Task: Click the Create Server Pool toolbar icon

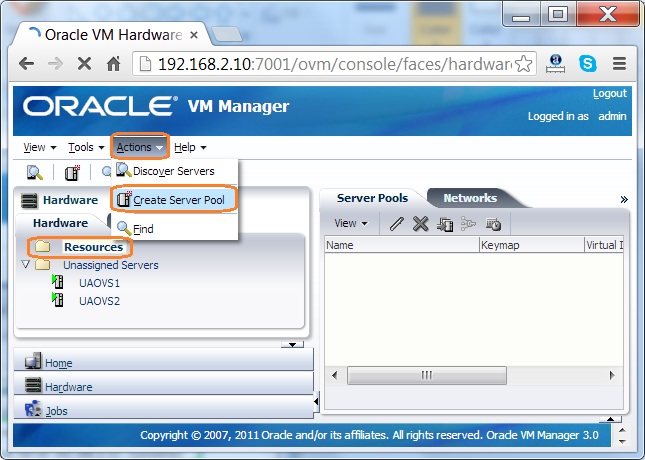Action: [72, 173]
